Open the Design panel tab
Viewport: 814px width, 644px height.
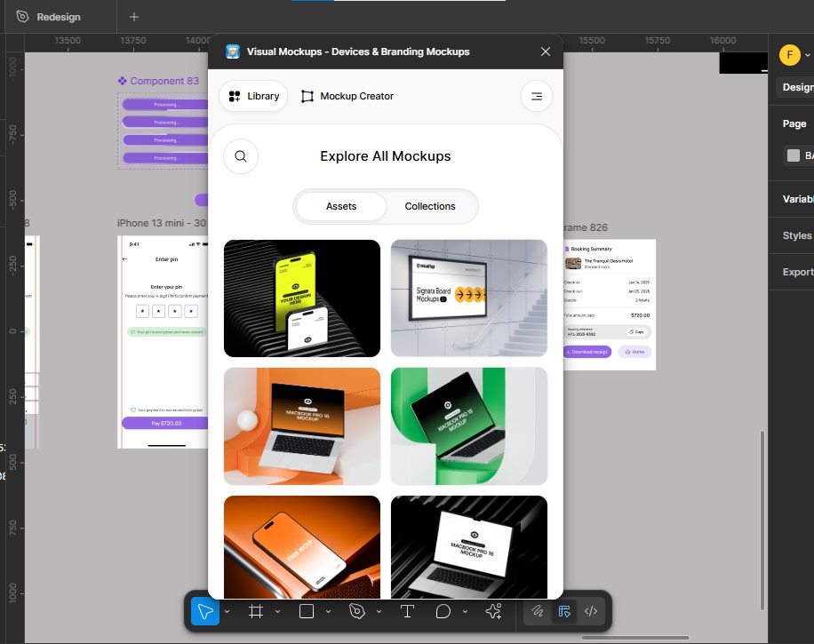[797, 87]
